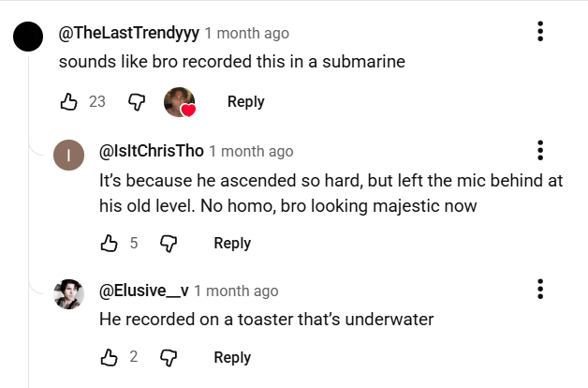Screen dimensions: 588x388
Task: Reply to TheLastTrendyyy's comment
Action: pos(245,102)
